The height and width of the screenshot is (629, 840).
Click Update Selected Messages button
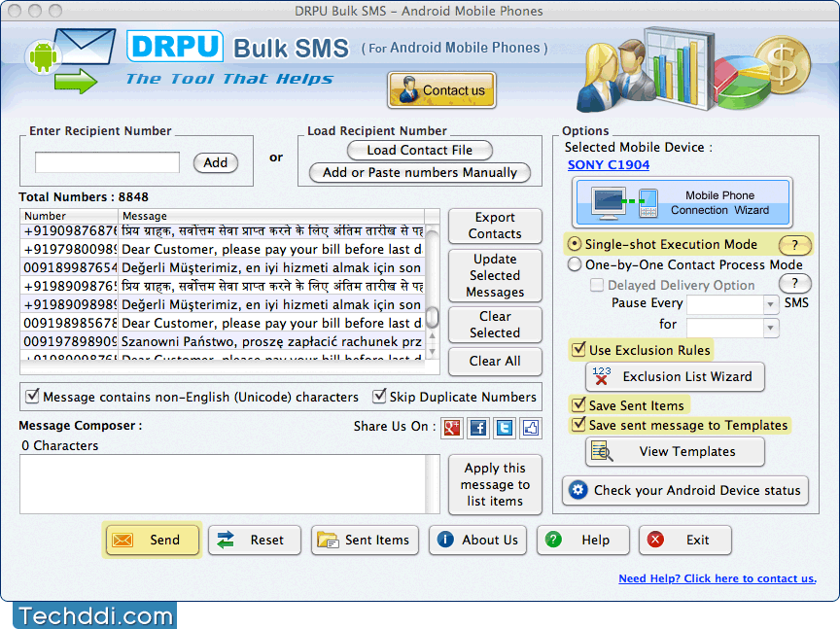495,275
